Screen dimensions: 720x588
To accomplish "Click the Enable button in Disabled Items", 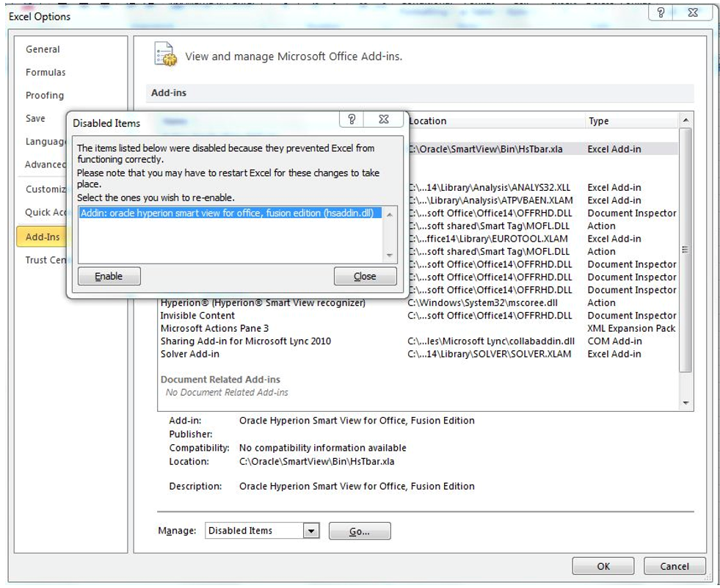I will coord(109,277).
